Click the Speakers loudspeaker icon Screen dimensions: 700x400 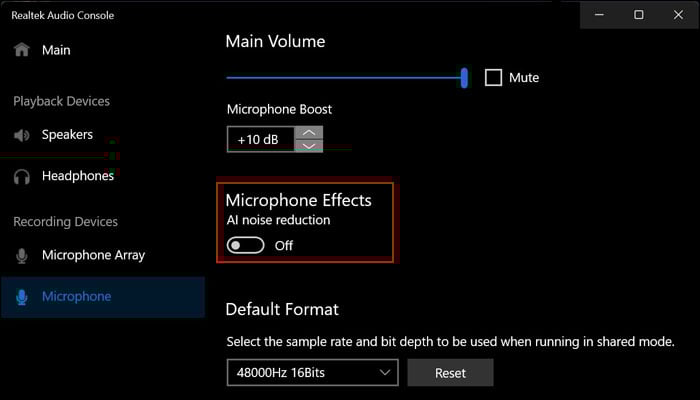21,135
